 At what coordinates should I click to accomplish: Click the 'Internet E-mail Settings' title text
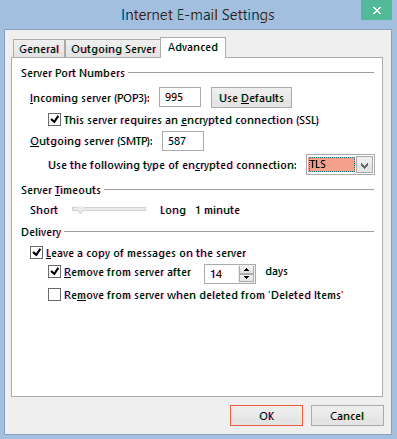pos(198,15)
